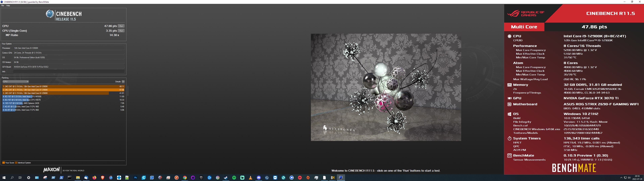Open Spotify from the taskbar
644x181 pixels.
[x=234, y=178]
